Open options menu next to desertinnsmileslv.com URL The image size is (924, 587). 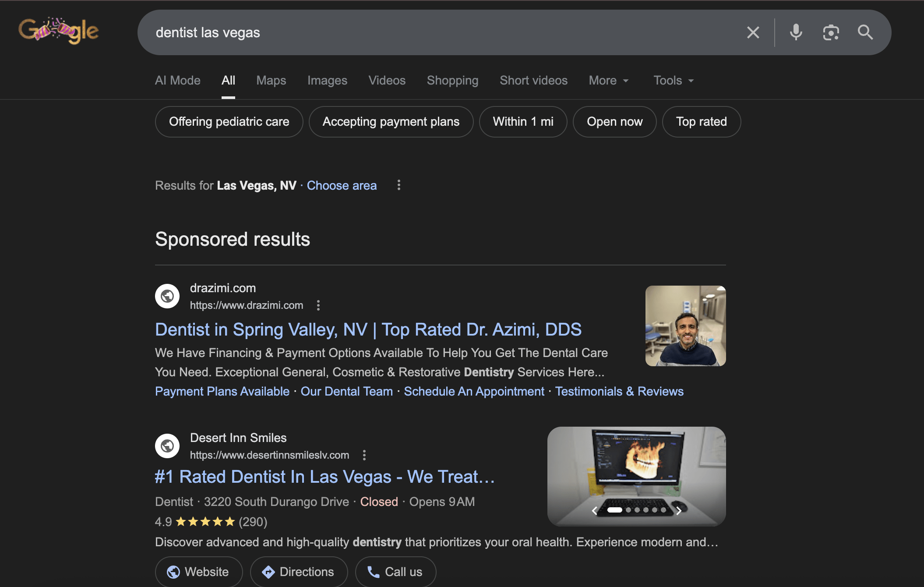364,455
